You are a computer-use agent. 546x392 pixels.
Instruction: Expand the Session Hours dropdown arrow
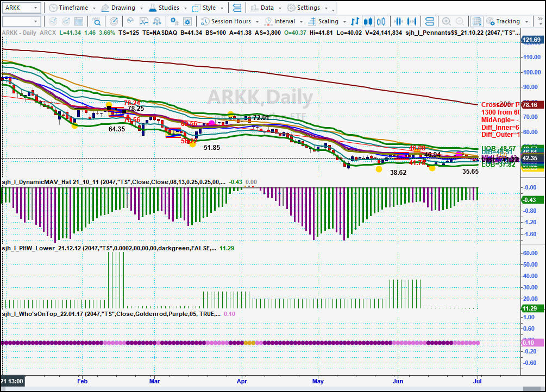coord(257,22)
